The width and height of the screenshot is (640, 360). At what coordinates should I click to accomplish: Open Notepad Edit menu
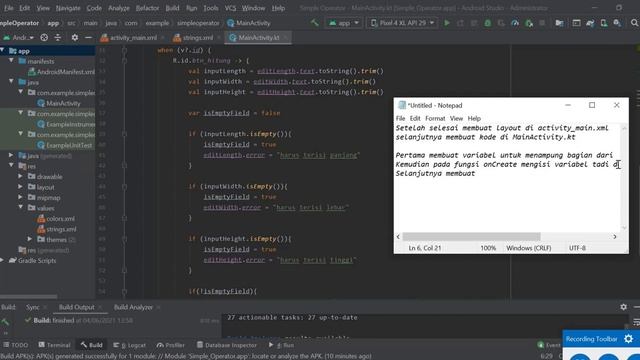coord(415,118)
